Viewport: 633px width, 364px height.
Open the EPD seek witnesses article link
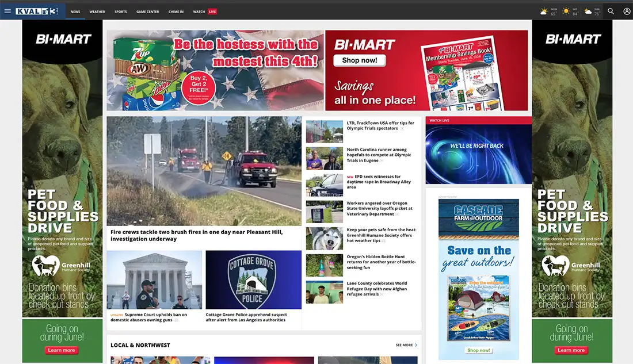379,182
